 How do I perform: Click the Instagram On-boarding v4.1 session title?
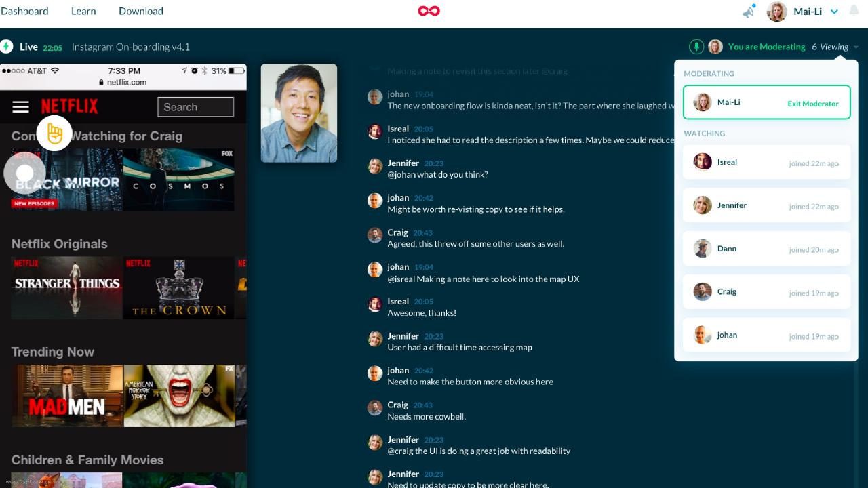131,47
